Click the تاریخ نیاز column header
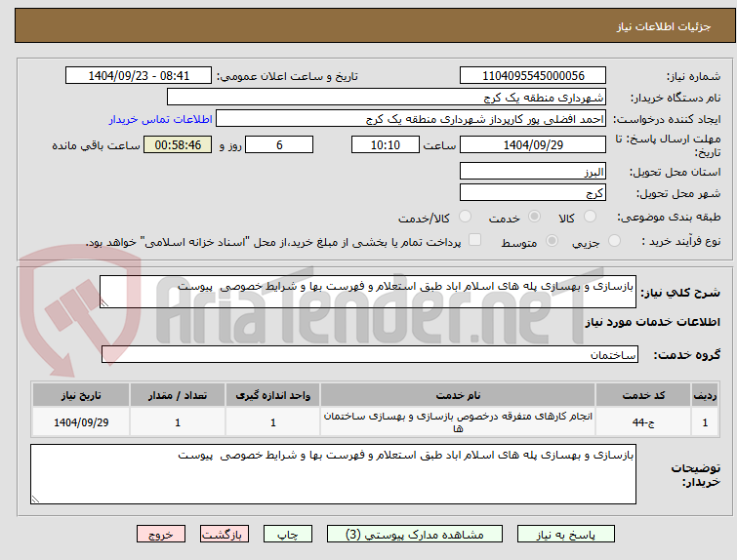This screenshot has width=737, height=560. (x=81, y=395)
